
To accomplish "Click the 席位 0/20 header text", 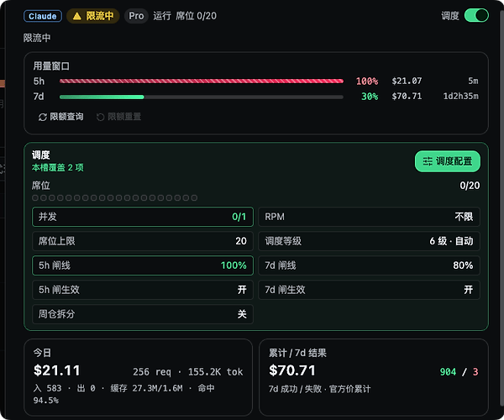I will [x=196, y=16].
